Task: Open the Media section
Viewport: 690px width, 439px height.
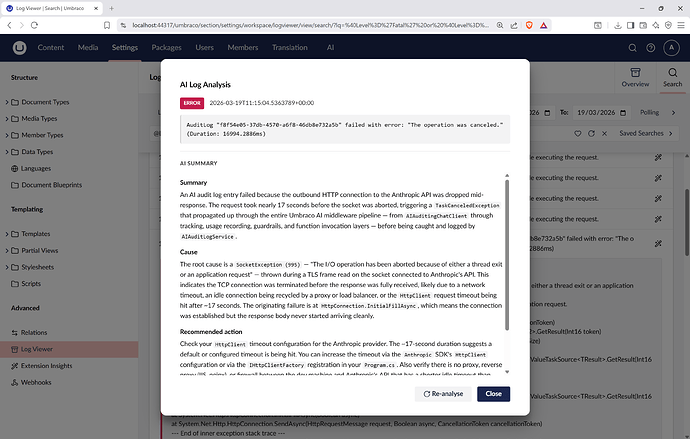Action: [x=88, y=48]
